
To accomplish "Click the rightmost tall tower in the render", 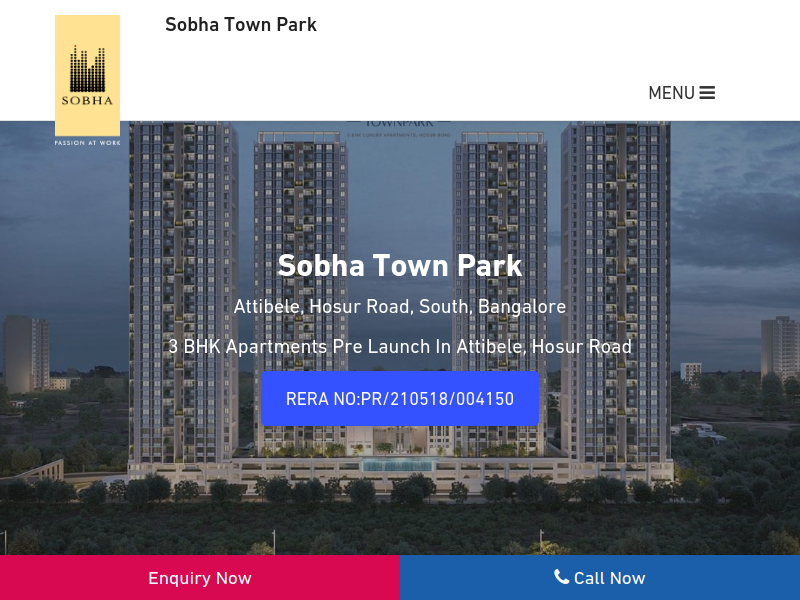I will [616, 291].
